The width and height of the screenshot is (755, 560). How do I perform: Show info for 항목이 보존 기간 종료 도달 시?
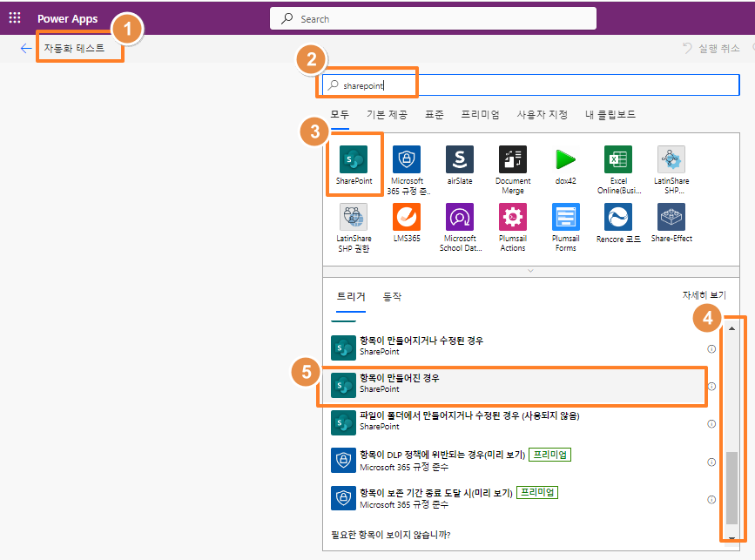(x=711, y=500)
